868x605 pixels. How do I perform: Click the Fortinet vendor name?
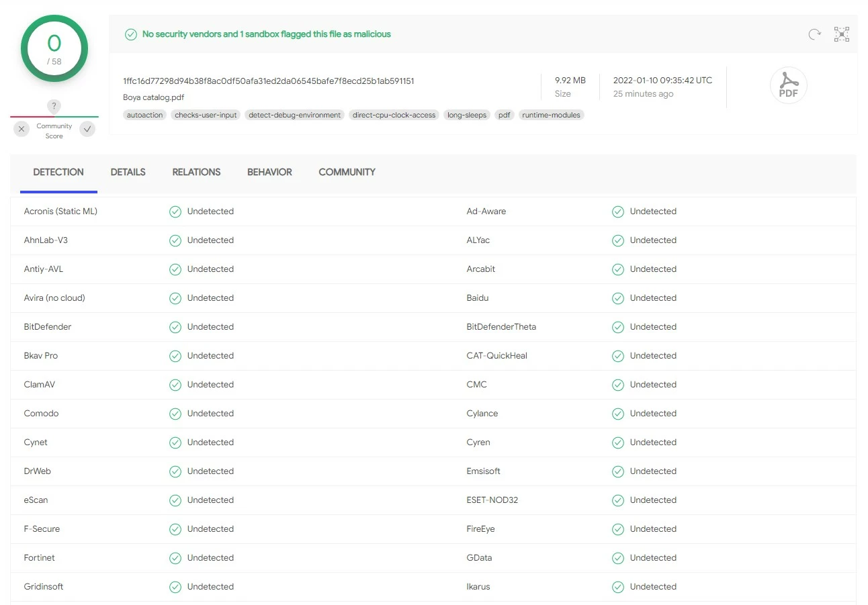pyautogui.click(x=40, y=558)
